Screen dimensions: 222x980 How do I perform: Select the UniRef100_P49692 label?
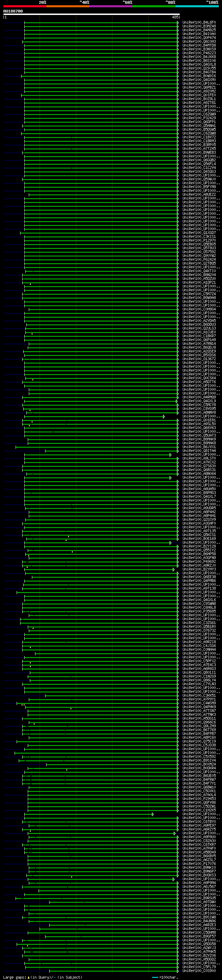199,561
